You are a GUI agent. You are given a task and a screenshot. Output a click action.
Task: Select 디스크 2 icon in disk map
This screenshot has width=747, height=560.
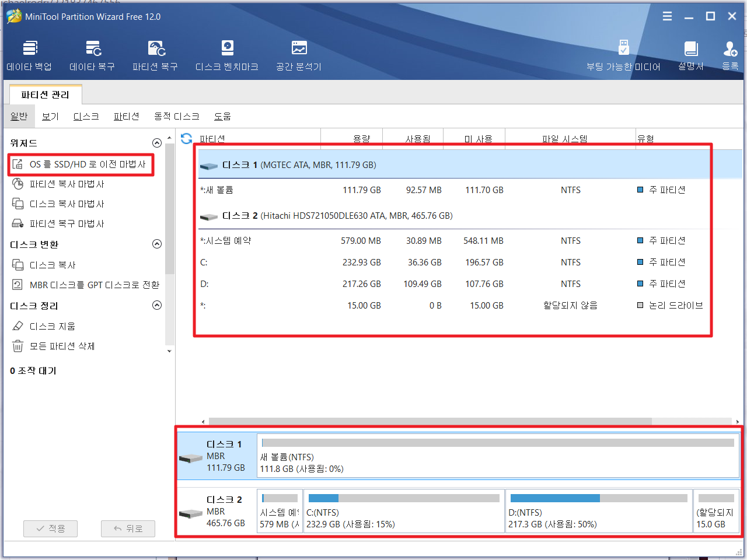coord(190,513)
